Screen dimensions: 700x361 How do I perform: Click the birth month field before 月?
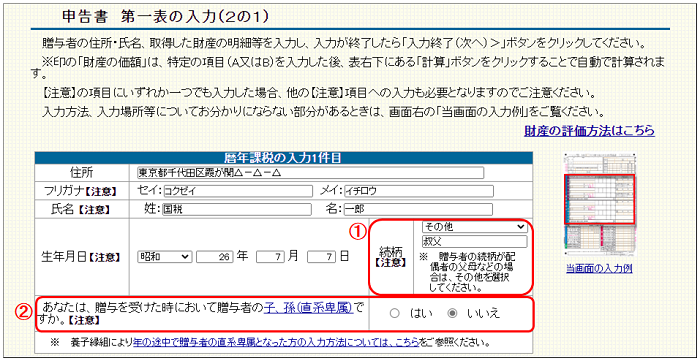pyautogui.click(x=271, y=257)
